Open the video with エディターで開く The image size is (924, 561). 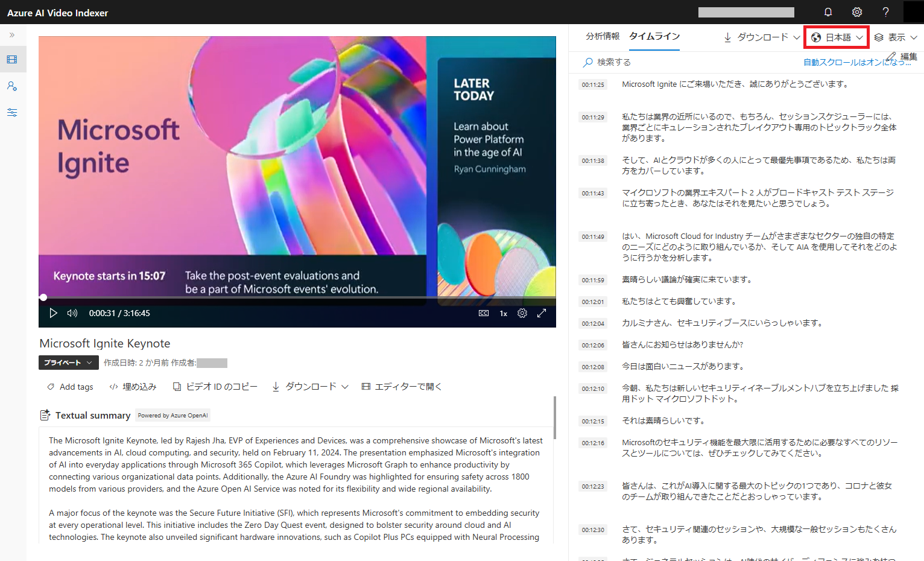pos(402,387)
